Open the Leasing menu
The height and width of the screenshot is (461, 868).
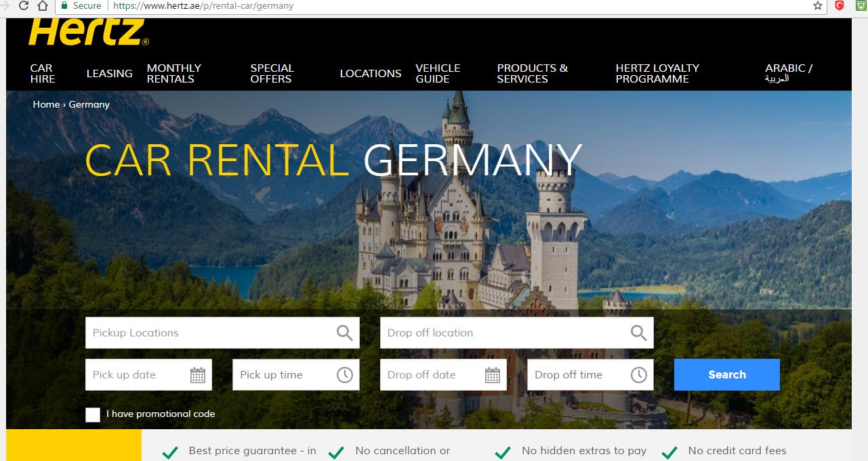point(109,73)
